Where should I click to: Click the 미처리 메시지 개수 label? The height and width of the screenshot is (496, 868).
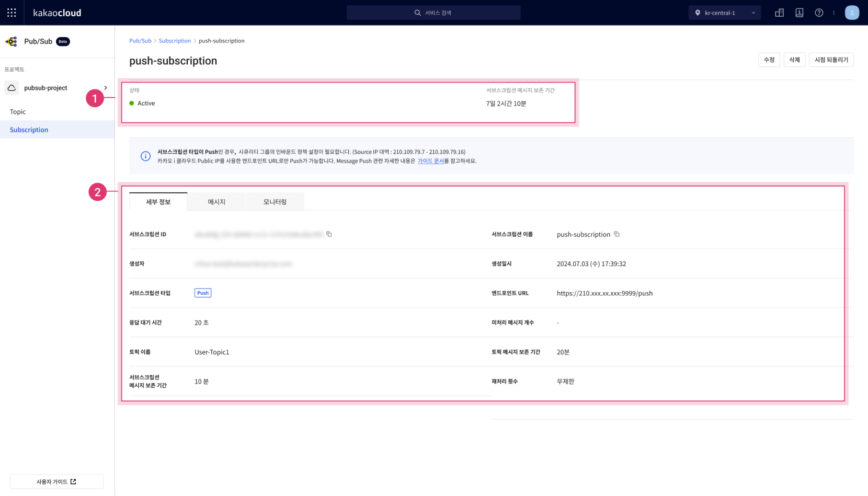click(512, 322)
